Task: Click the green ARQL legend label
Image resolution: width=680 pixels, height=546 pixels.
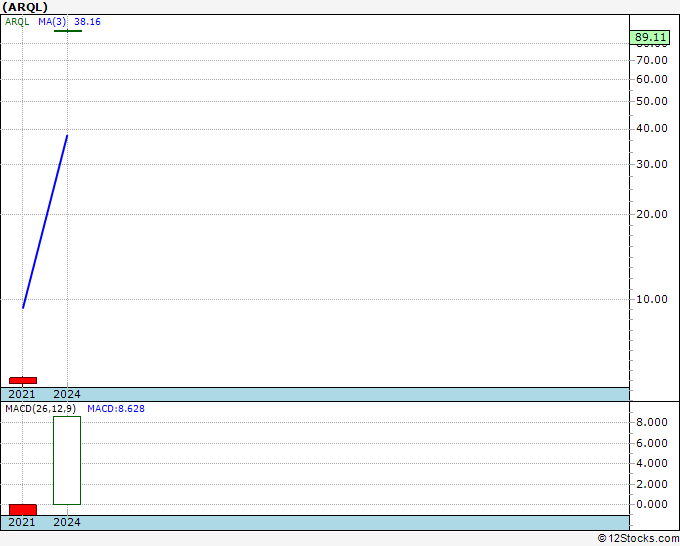Action: point(17,22)
